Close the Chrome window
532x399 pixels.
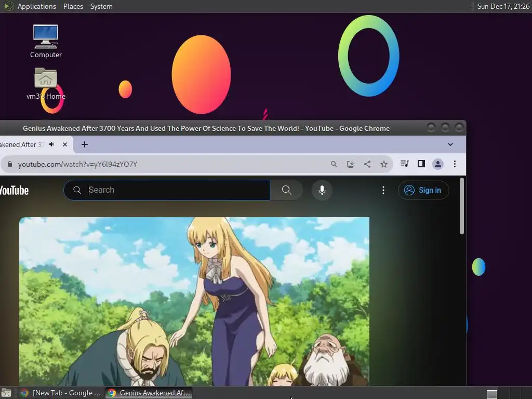click(459, 128)
